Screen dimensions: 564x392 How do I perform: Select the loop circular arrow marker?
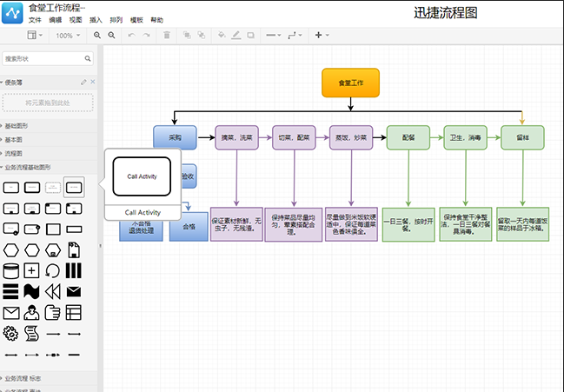click(x=52, y=270)
